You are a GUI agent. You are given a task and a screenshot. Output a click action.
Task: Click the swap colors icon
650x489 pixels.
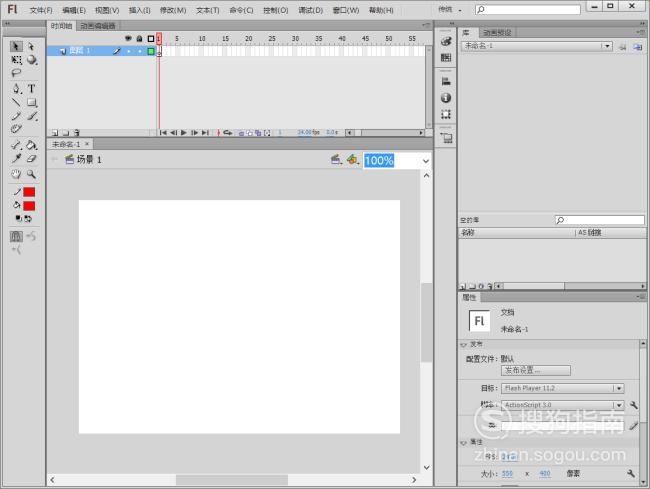[x=28, y=218]
